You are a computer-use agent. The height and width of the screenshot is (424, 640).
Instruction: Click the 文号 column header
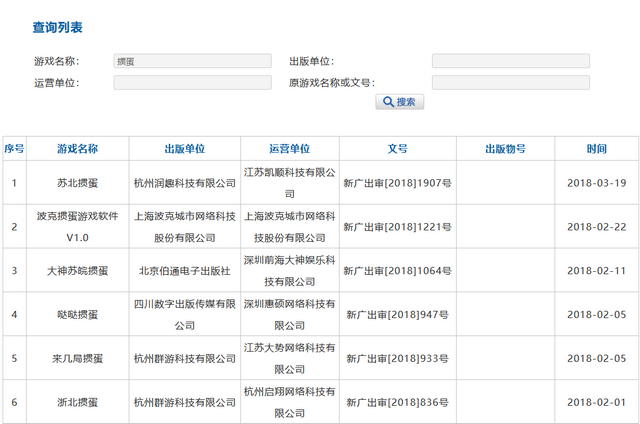pyautogui.click(x=398, y=149)
